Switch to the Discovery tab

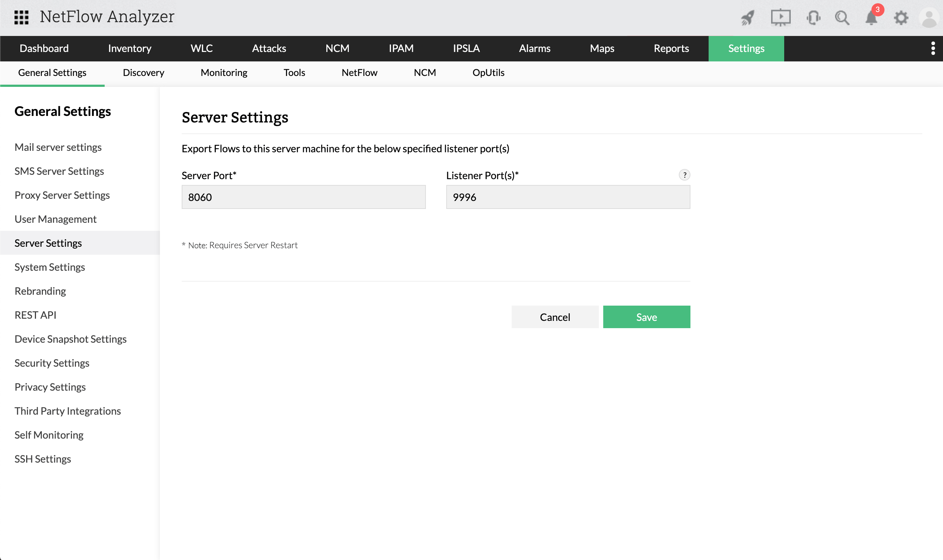(144, 72)
